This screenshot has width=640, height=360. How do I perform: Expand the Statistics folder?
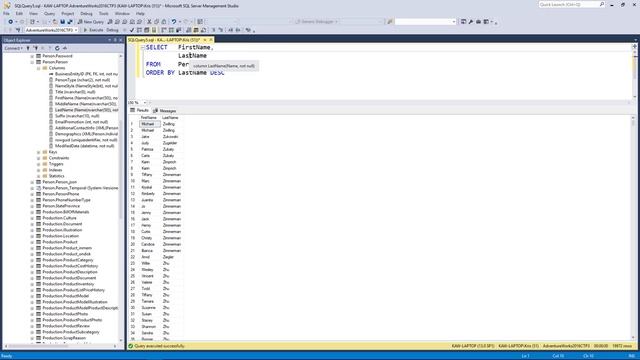39,176
